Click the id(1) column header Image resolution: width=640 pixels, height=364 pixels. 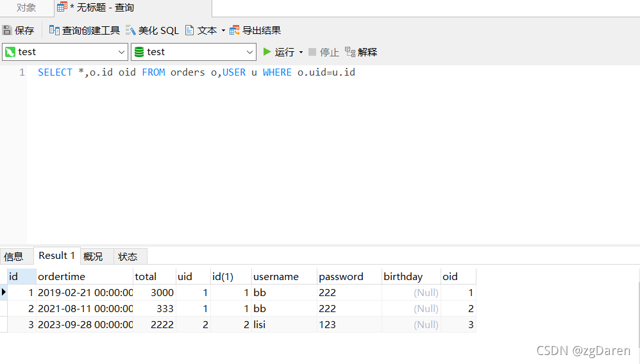pyautogui.click(x=231, y=276)
